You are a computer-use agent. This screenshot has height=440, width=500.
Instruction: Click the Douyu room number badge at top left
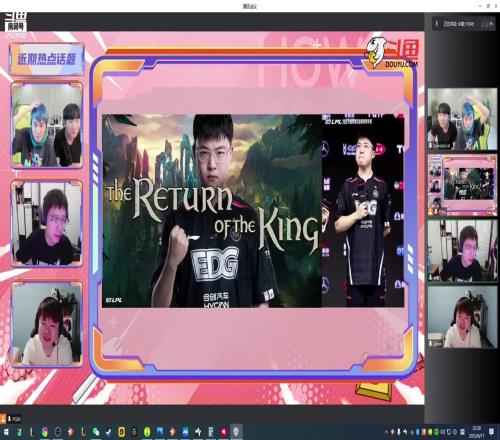point(16,24)
